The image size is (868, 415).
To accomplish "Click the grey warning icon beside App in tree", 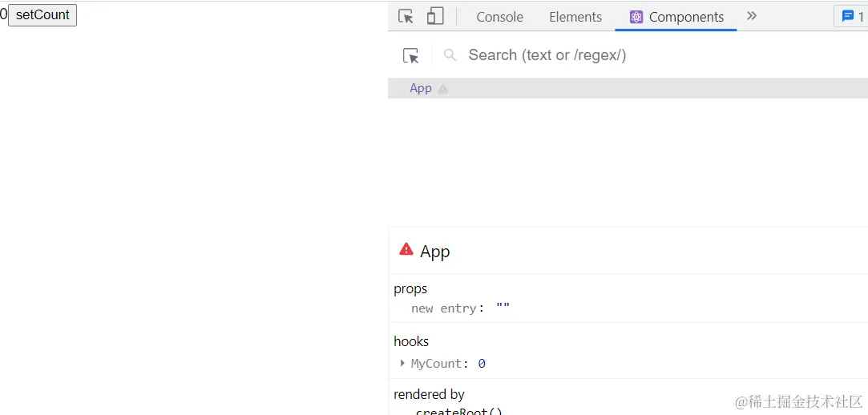I will (x=443, y=89).
